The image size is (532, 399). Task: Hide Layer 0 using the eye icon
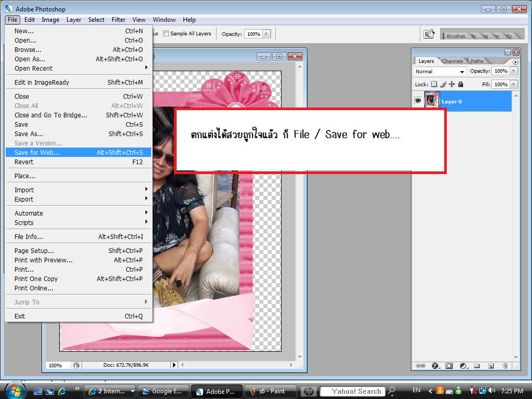(418, 101)
